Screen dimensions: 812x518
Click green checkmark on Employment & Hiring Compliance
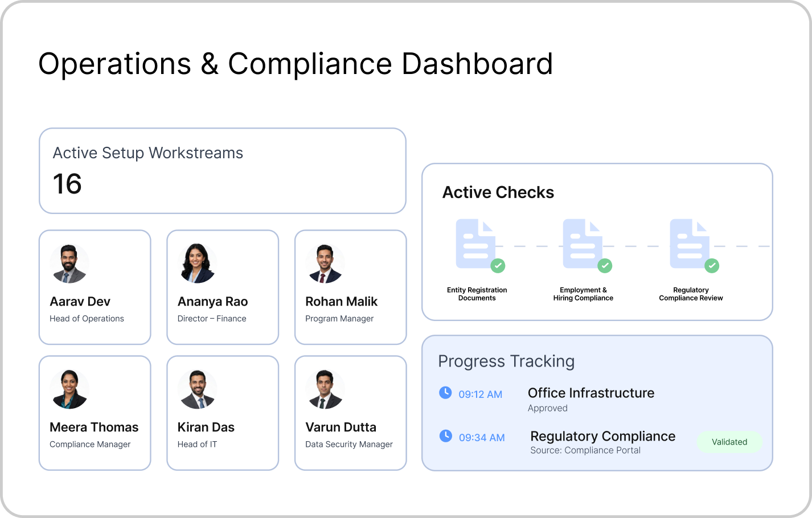(605, 265)
